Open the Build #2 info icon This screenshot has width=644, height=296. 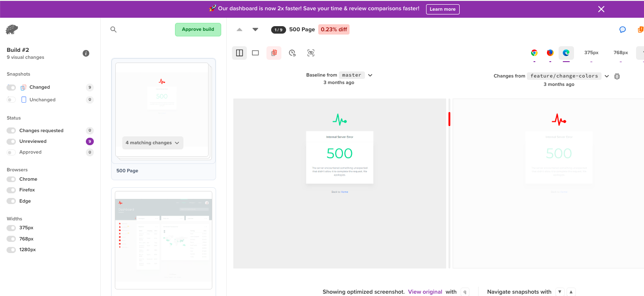[86, 53]
